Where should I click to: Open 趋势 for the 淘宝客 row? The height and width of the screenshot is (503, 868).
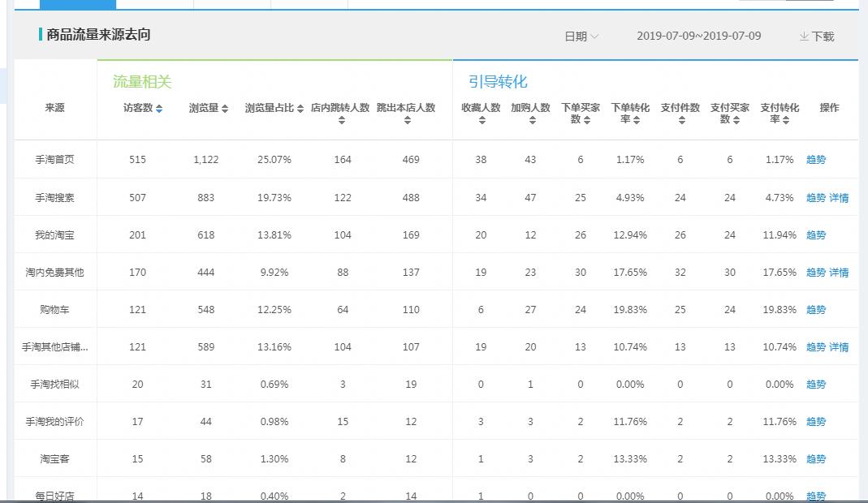pyautogui.click(x=815, y=458)
